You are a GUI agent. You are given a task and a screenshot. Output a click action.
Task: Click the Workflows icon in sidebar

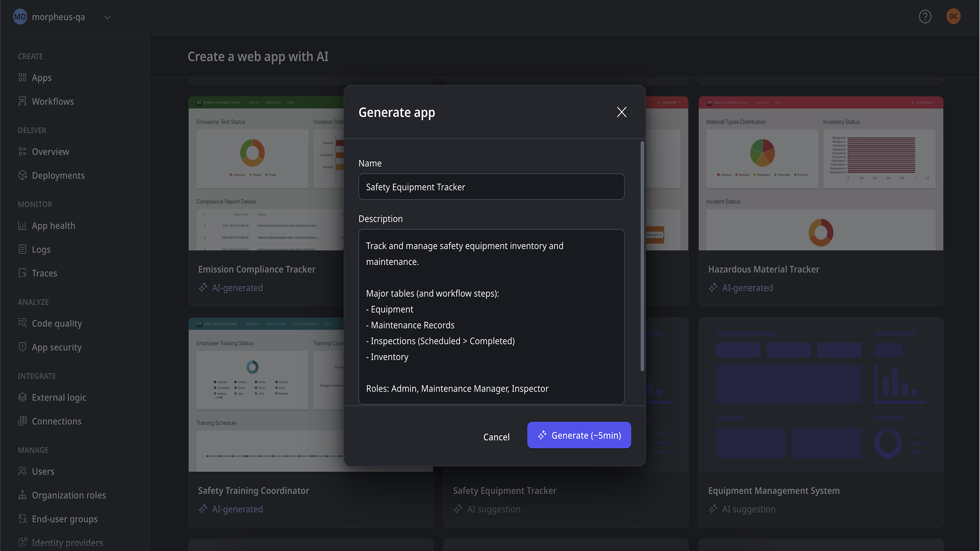point(22,101)
